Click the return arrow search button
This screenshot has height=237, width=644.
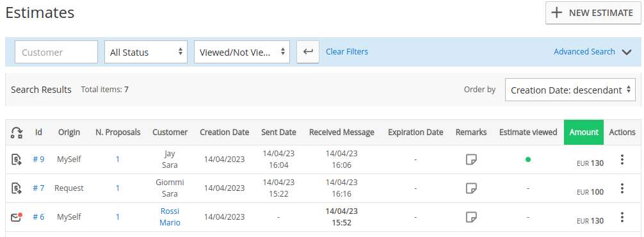click(308, 52)
